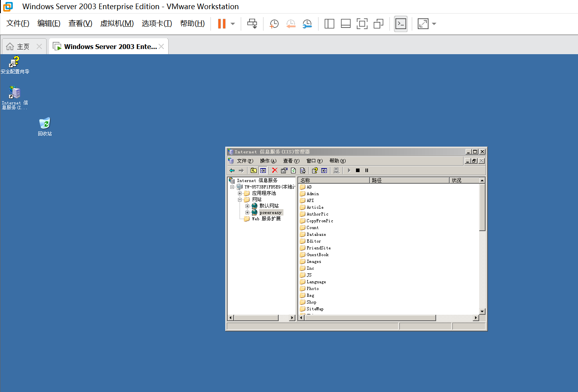Screen dimensions: 578x392
Task: Open the stretch display dropdown arrow
Action: tap(434, 24)
